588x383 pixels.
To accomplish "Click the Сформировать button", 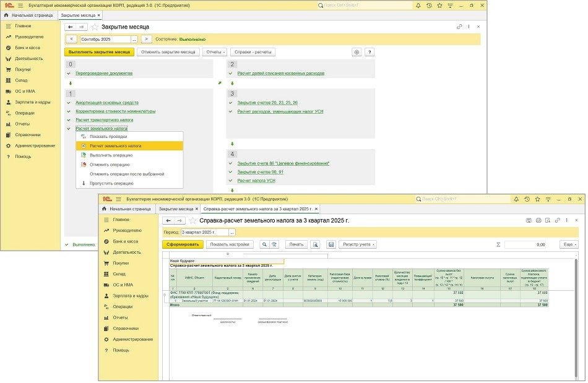I will 183,244.
